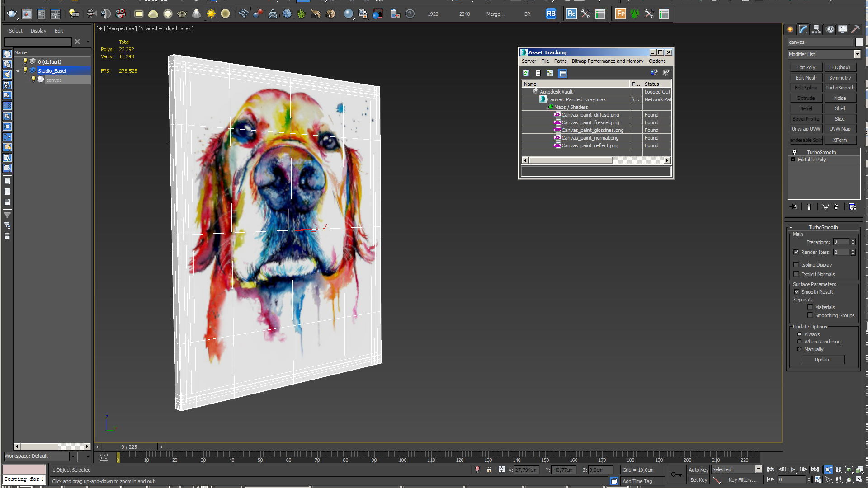This screenshot has height=488, width=868.
Task: Open the Create command panel tab
Action: pyautogui.click(x=790, y=29)
